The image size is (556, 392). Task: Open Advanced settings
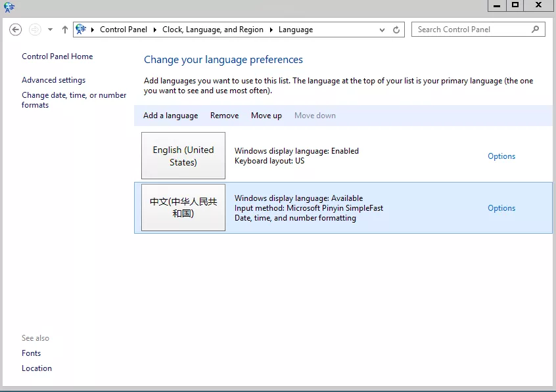click(53, 80)
